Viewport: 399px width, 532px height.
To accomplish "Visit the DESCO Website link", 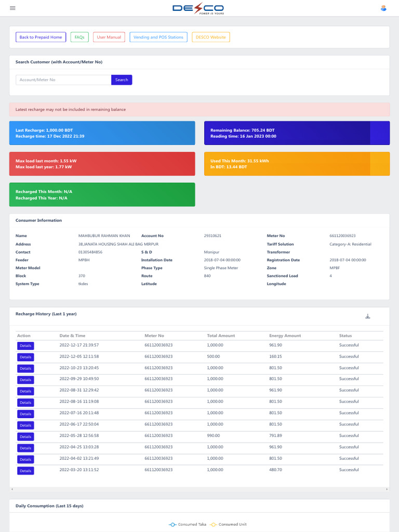I will point(211,37).
